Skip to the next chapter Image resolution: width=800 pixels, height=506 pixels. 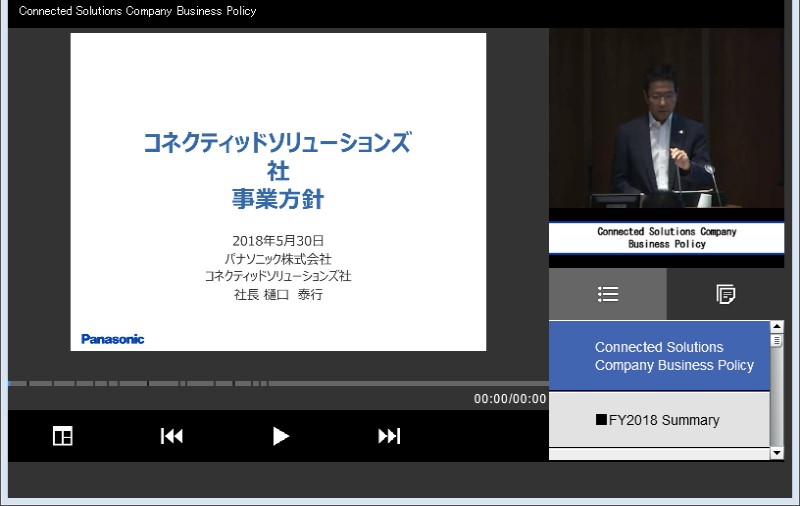point(389,436)
